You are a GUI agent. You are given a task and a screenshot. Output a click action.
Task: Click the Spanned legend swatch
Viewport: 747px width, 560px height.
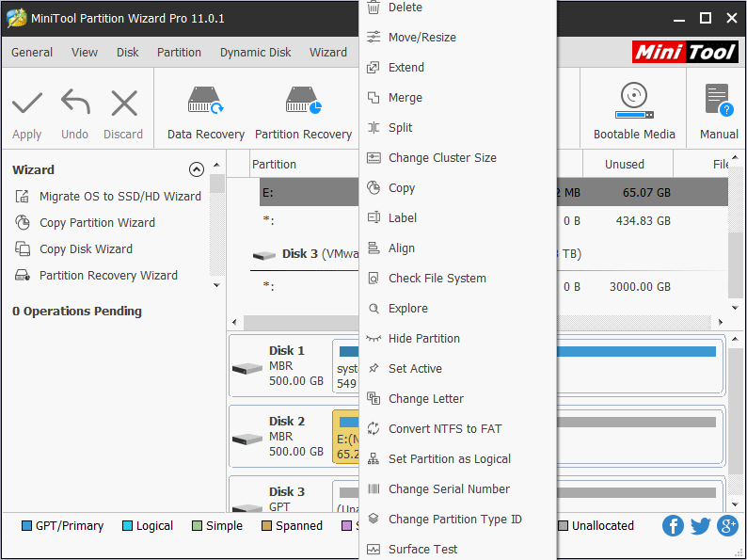(267, 526)
